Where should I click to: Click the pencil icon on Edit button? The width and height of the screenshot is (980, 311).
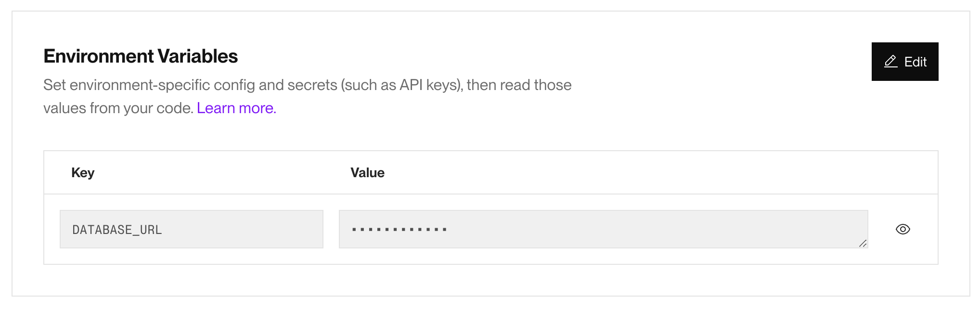point(890,62)
